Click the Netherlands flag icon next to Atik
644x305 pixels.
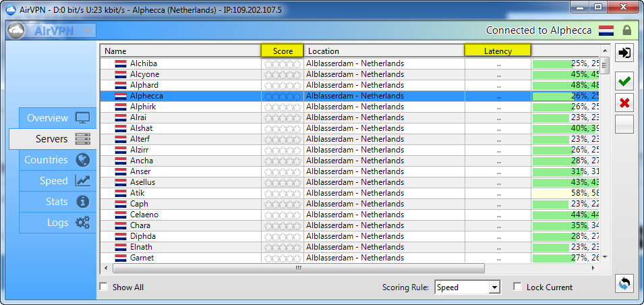(x=120, y=193)
